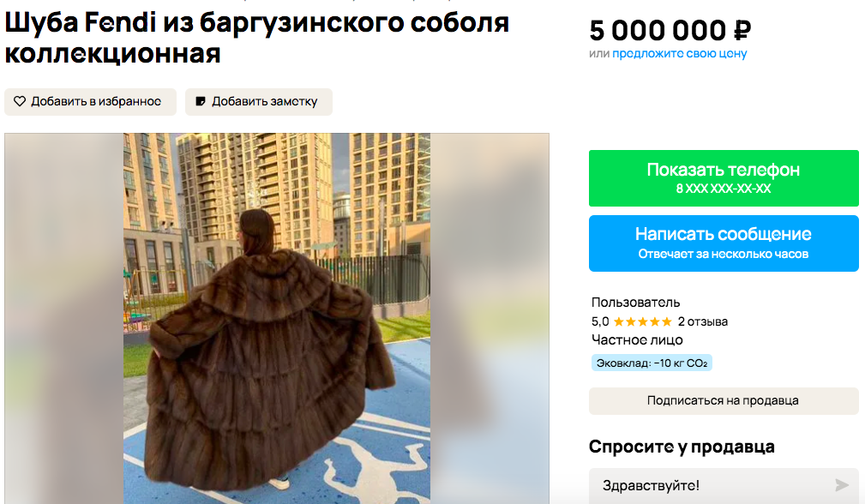865x504 pixels.
Task: Click the listing title Шуба Fendi
Action: [256, 38]
